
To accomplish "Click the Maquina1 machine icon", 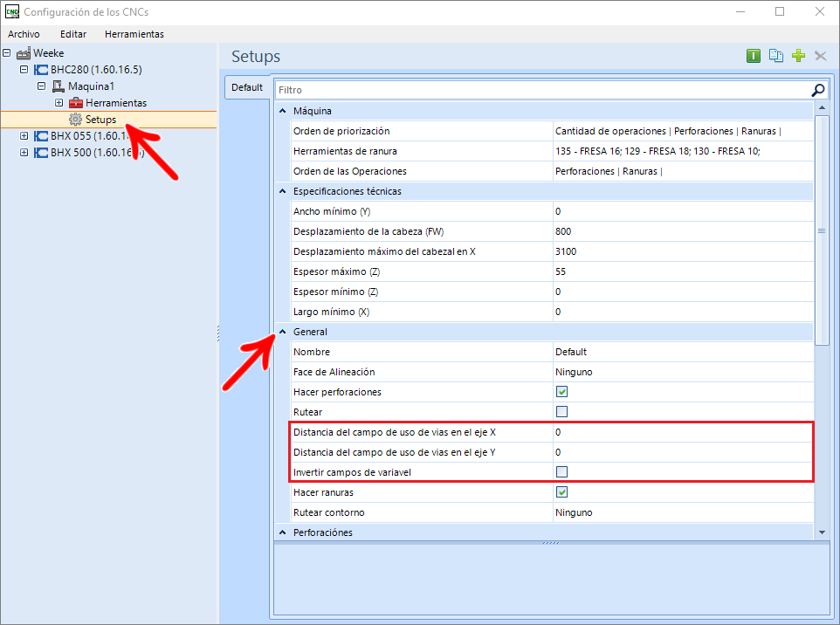I will point(59,86).
